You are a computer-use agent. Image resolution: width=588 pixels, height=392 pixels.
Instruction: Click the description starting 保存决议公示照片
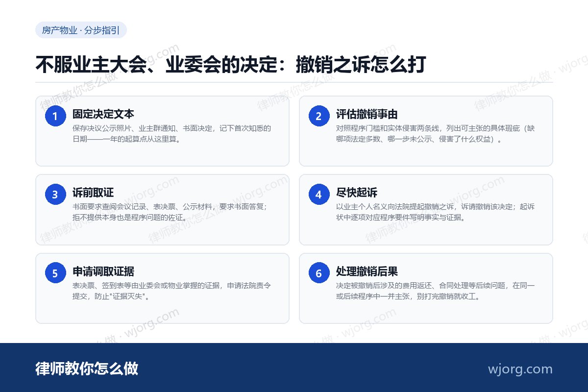pyautogui.click(x=172, y=134)
